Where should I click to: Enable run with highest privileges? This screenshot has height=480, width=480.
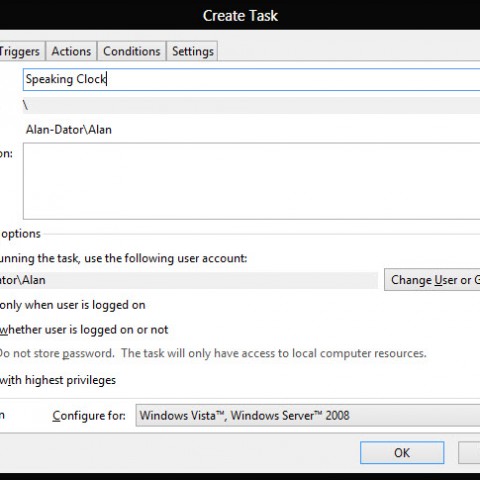[58, 380]
